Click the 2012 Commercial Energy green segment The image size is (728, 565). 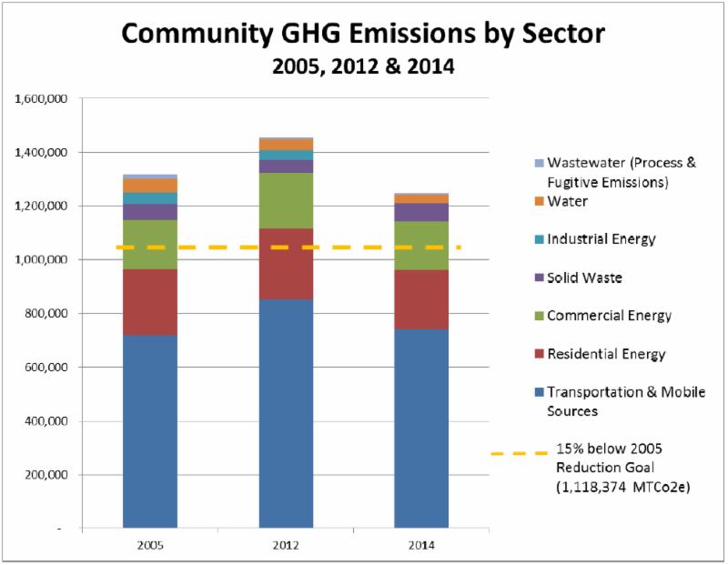[x=286, y=200]
